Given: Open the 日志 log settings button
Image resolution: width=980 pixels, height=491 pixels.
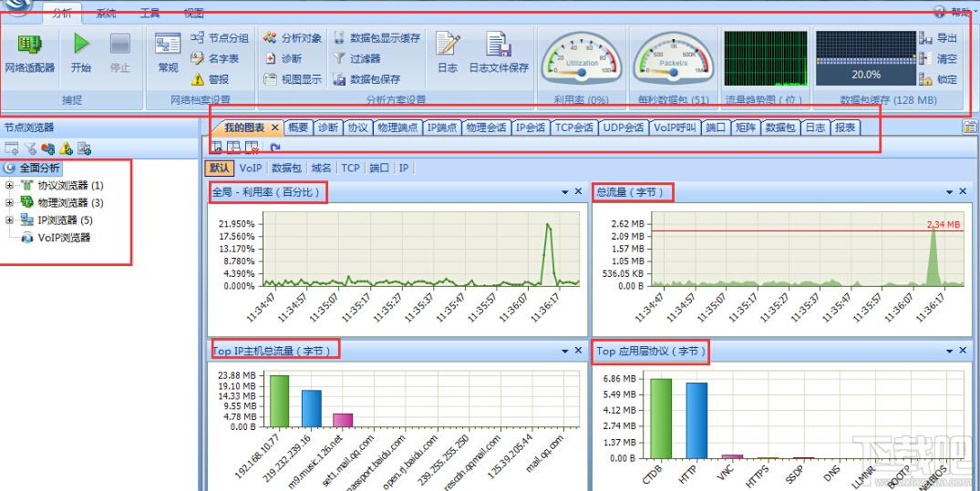Looking at the screenshot, I should pyautogui.click(x=448, y=54).
